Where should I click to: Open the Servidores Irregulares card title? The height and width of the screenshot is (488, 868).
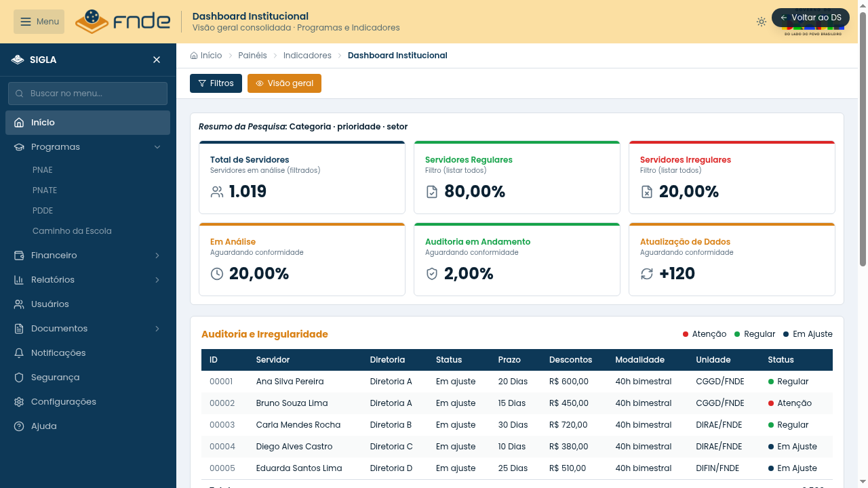[686, 160]
